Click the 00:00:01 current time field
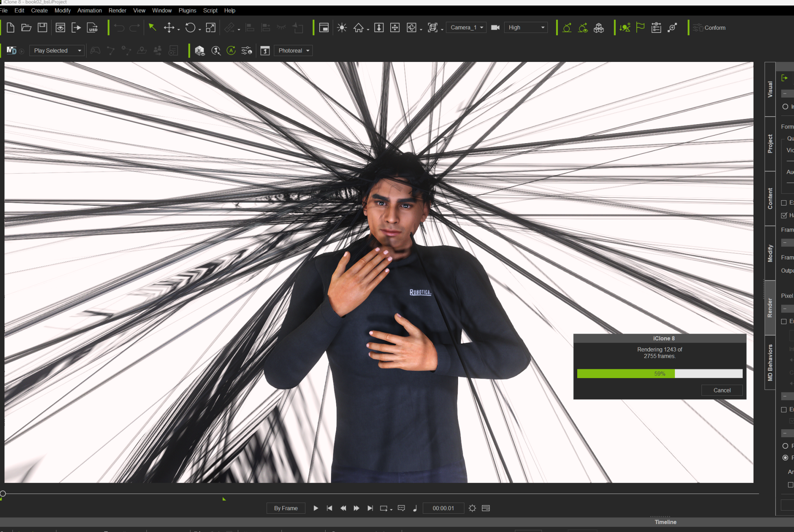This screenshot has height=532, width=794. point(443,508)
